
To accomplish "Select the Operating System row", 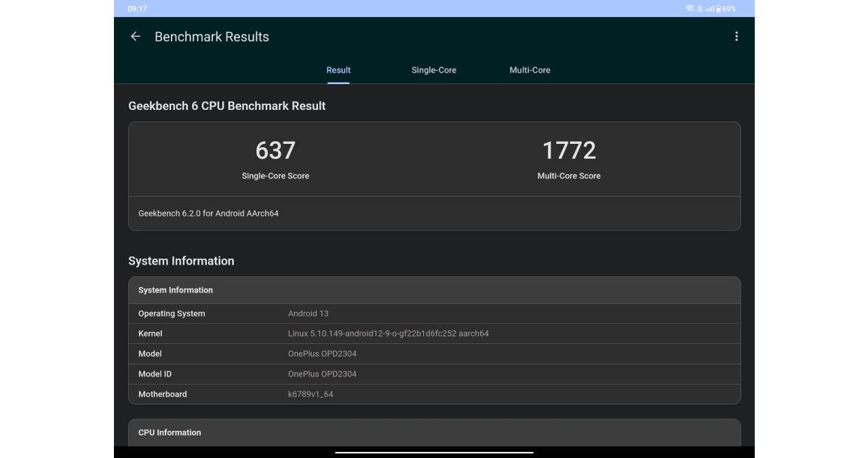I will pos(434,313).
